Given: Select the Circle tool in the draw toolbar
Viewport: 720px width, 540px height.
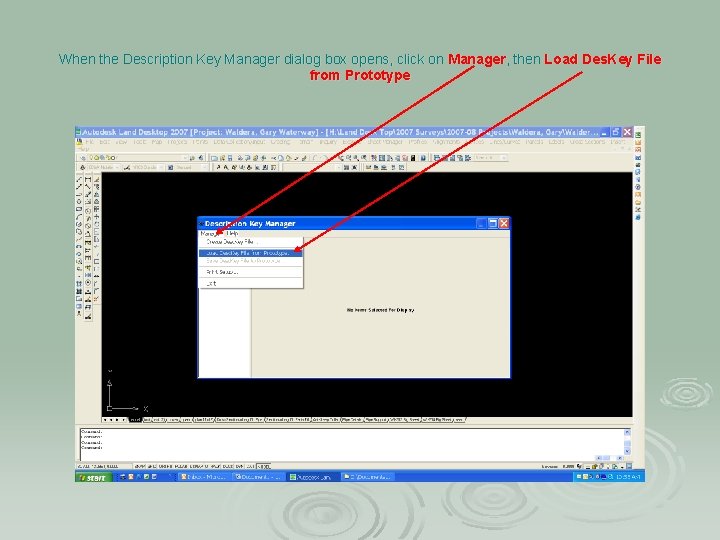Looking at the screenshot, I should pyautogui.click(x=79, y=202).
